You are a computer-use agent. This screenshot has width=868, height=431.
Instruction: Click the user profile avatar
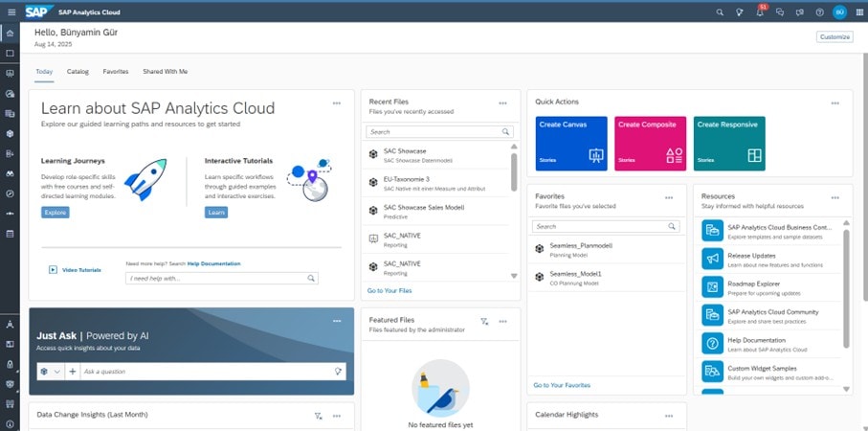coord(839,12)
